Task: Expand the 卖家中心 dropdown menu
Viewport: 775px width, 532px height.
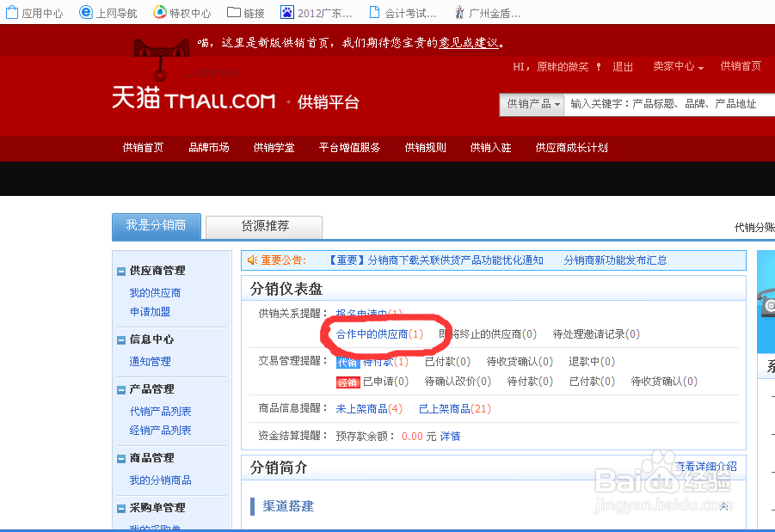Action: (678, 66)
